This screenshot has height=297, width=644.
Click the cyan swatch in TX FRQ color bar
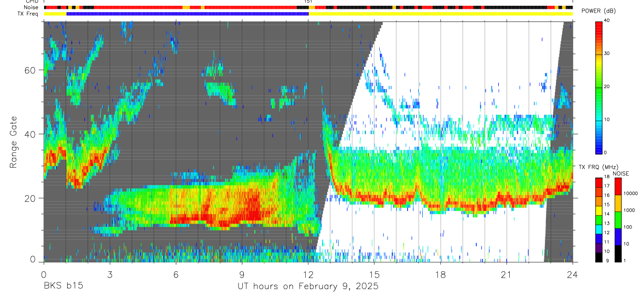(x=598, y=228)
